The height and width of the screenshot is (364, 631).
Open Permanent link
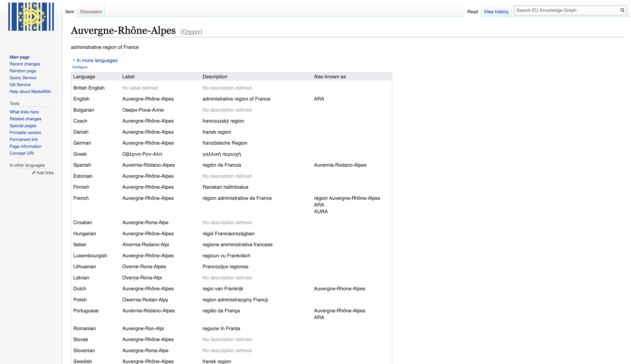pos(24,139)
